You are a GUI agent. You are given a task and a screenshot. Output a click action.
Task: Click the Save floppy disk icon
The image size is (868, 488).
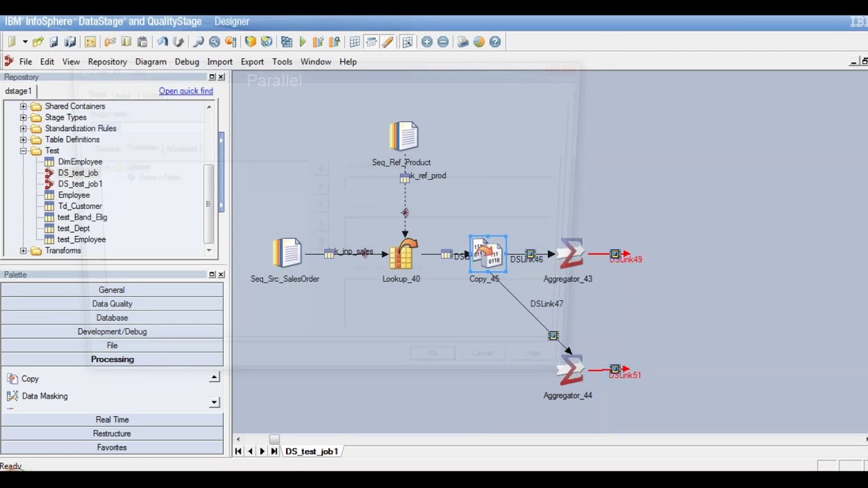54,42
